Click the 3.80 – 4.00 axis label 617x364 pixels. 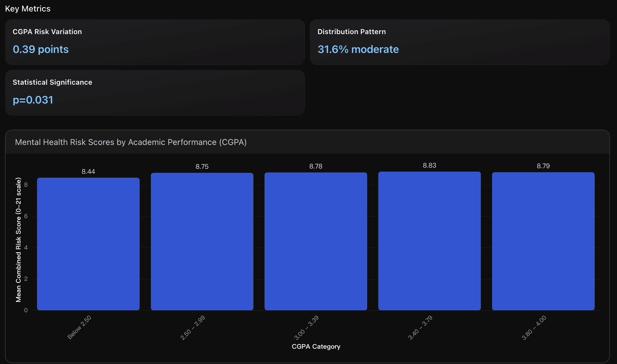click(x=534, y=328)
